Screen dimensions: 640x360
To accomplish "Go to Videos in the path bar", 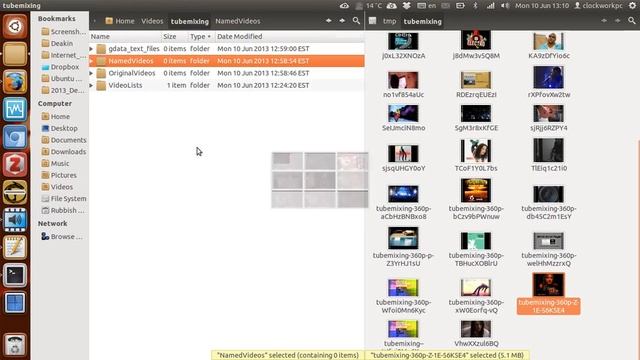I will [152, 21].
